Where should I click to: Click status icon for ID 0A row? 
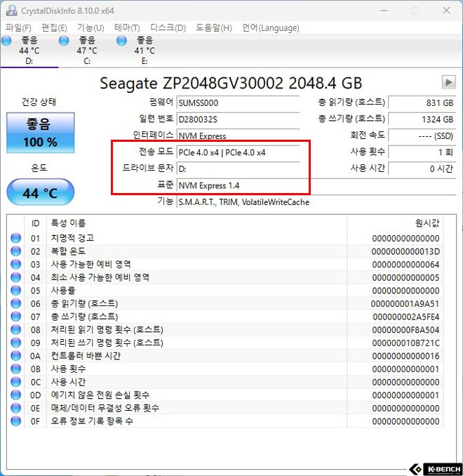click(x=15, y=356)
